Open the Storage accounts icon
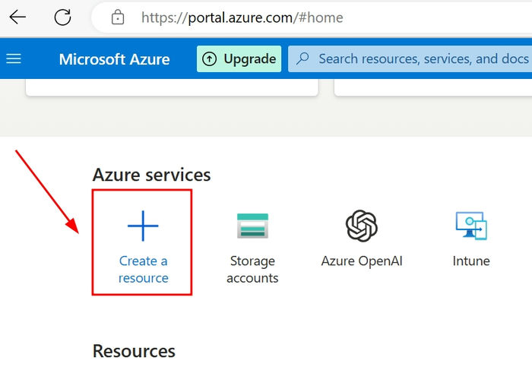 pos(252,226)
